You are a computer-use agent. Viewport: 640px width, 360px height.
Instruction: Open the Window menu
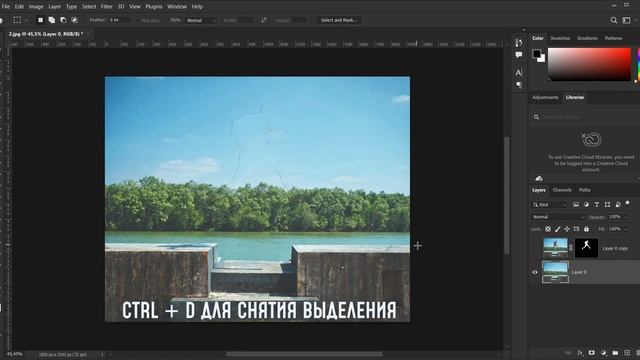coord(177,7)
